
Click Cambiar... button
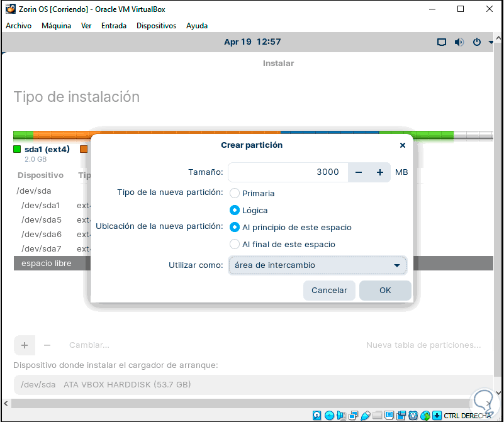click(89, 345)
